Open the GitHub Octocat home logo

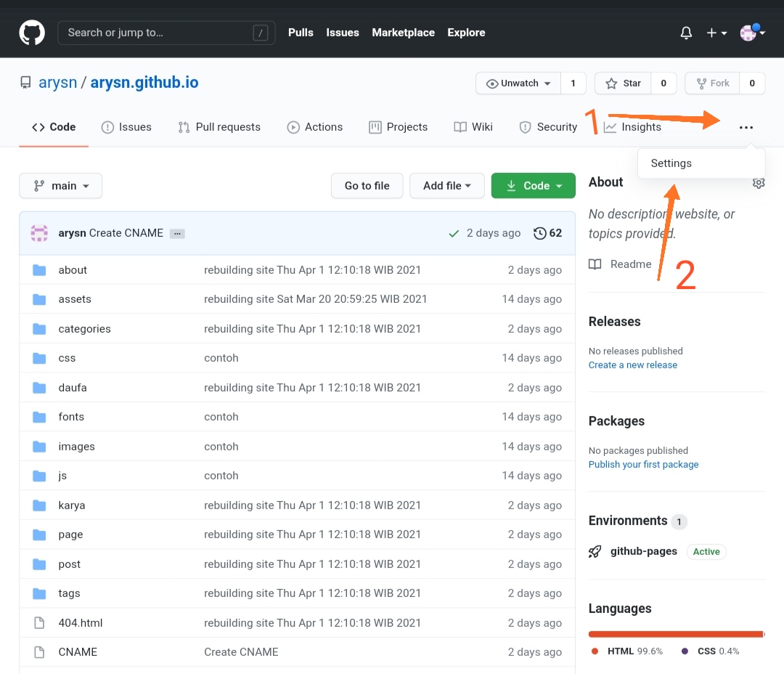tap(32, 33)
